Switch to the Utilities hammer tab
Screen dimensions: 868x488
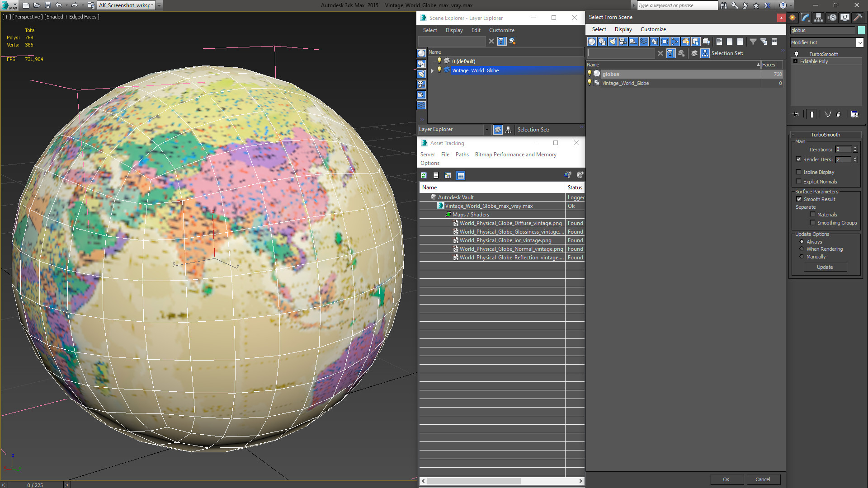(858, 18)
